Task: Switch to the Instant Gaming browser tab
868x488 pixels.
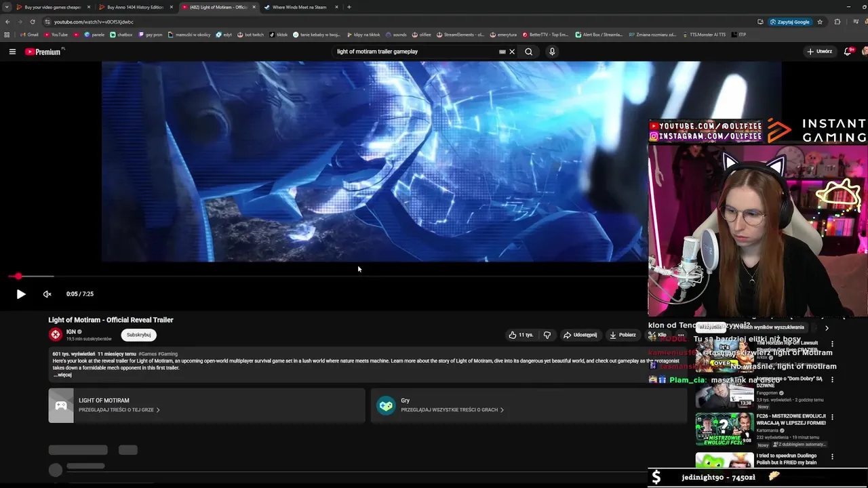Action: pos(52,7)
